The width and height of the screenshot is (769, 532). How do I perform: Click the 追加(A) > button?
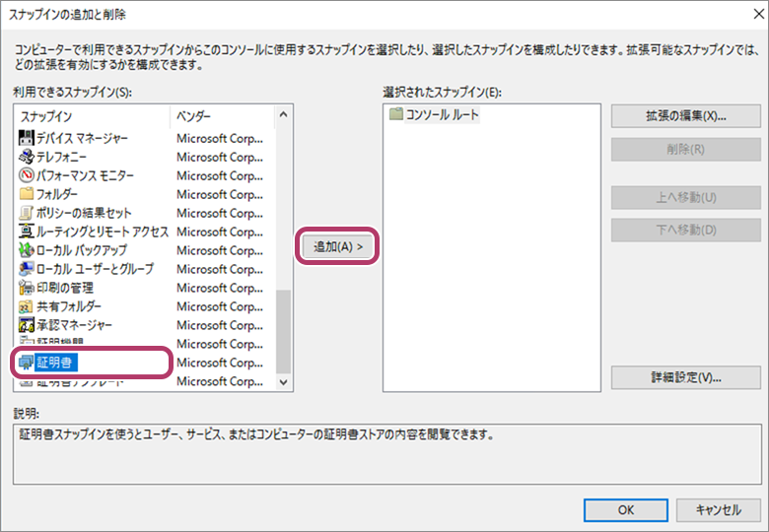[337, 246]
